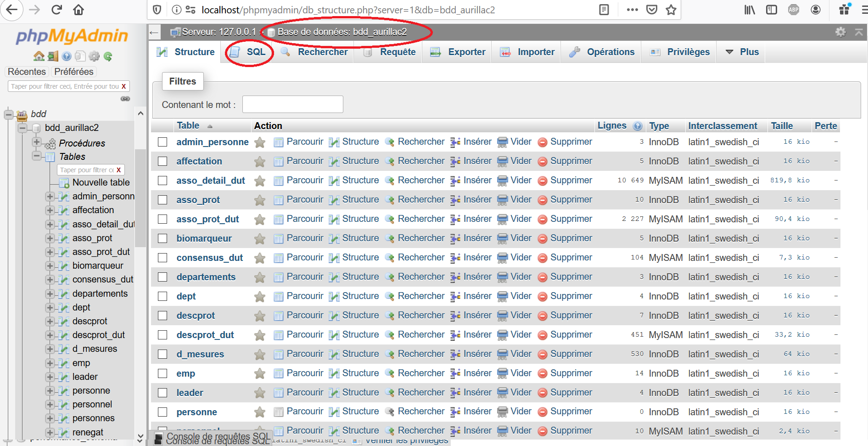
Task: Star the admin_personne table as favorite
Action: coord(260,142)
